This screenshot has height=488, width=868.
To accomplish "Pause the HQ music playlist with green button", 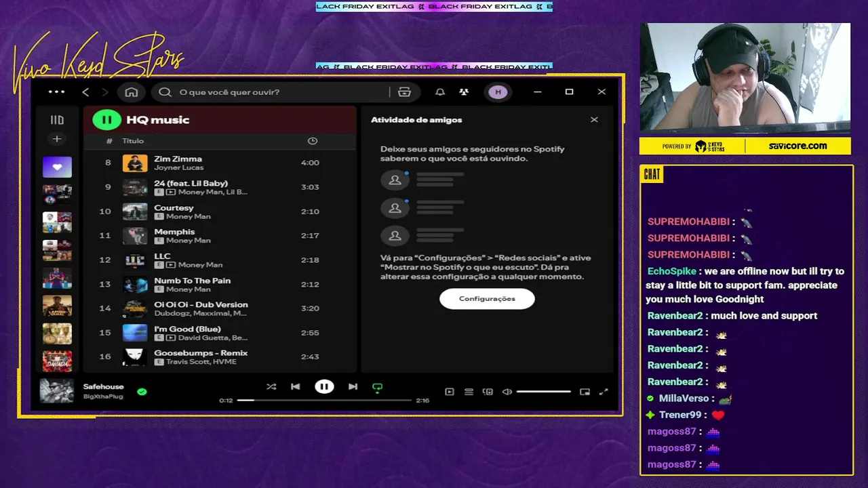I will 106,120.
